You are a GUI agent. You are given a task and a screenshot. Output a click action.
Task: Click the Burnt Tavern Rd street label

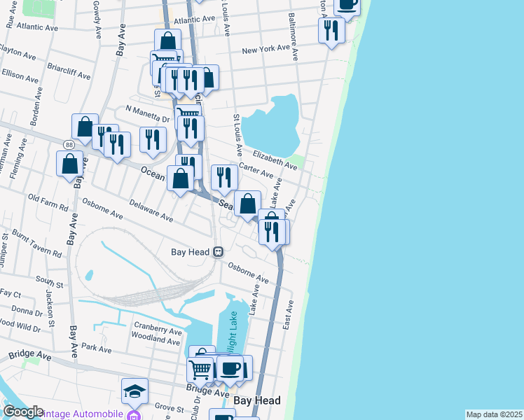(x=36, y=244)
